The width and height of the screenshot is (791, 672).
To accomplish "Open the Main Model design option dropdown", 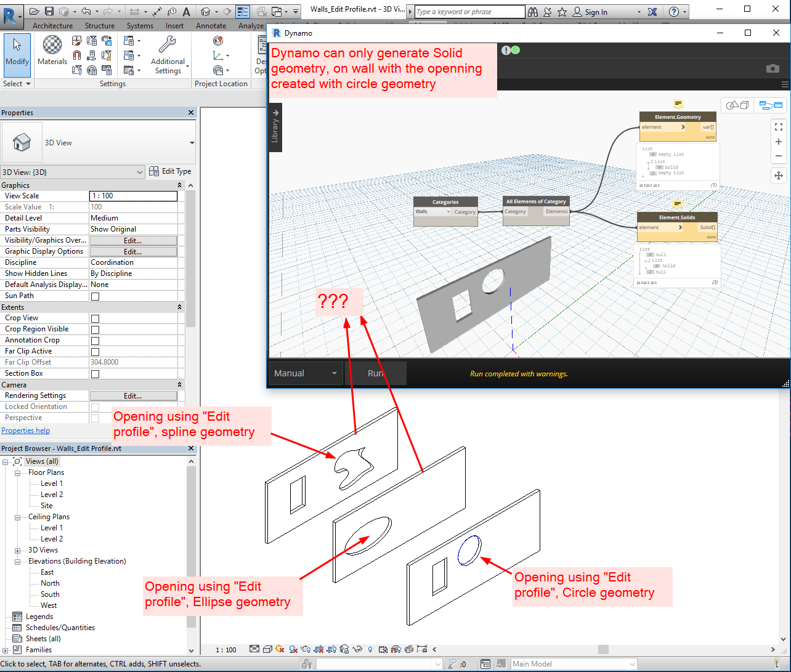I will click(x=574, y=664).
